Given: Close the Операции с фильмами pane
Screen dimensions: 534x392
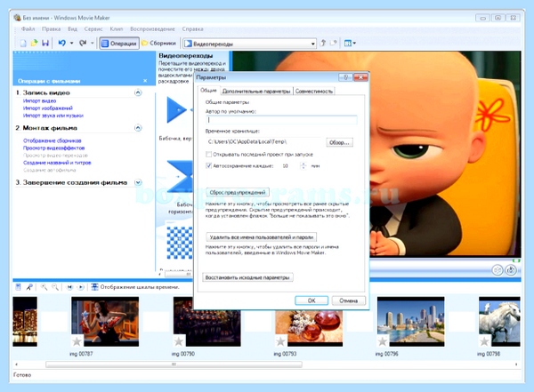Looking at the screenshot, I should point(145,81).
